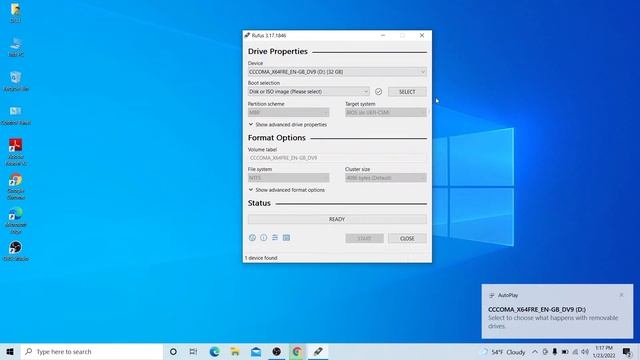This screenshot has height=360, width=640.
Task: Open Mail app from taskbar
Action: [x=256, y=351]
